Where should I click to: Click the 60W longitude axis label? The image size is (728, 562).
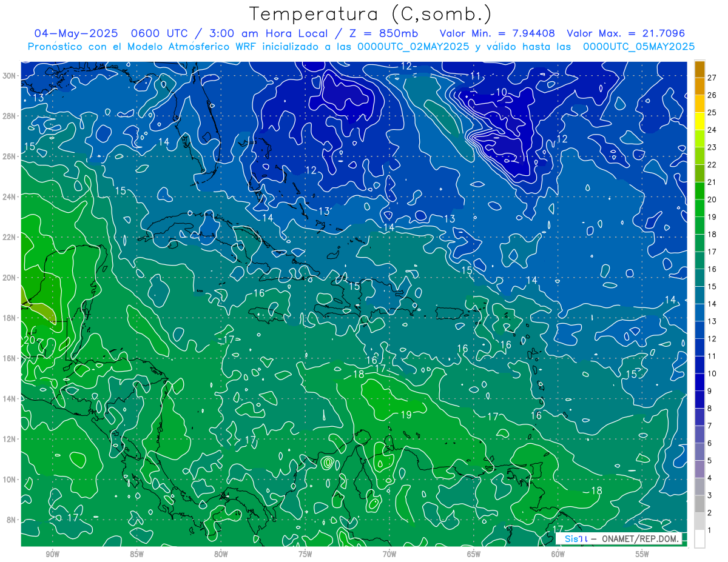pyautogui.click(x=558, y=554)
